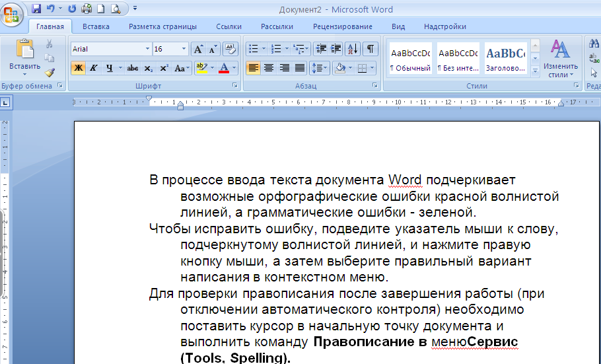601x364 pixels.
Task: Open print preview from the quick access toolbar
Action: click(116, 9)
